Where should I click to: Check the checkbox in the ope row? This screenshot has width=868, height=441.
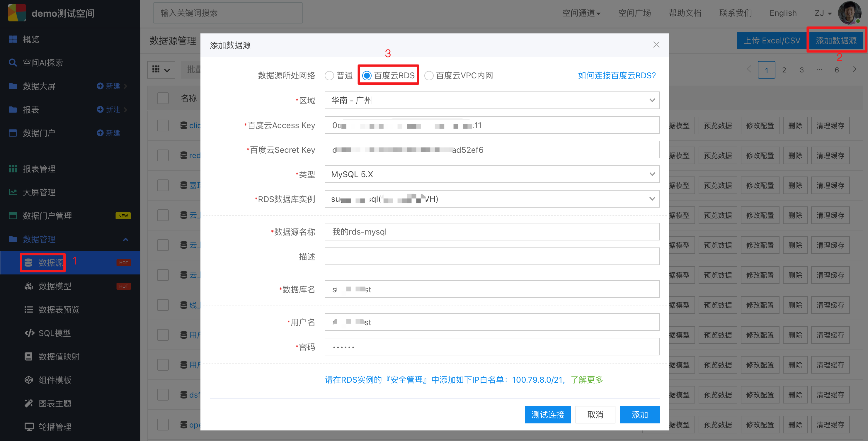point(163,425)
